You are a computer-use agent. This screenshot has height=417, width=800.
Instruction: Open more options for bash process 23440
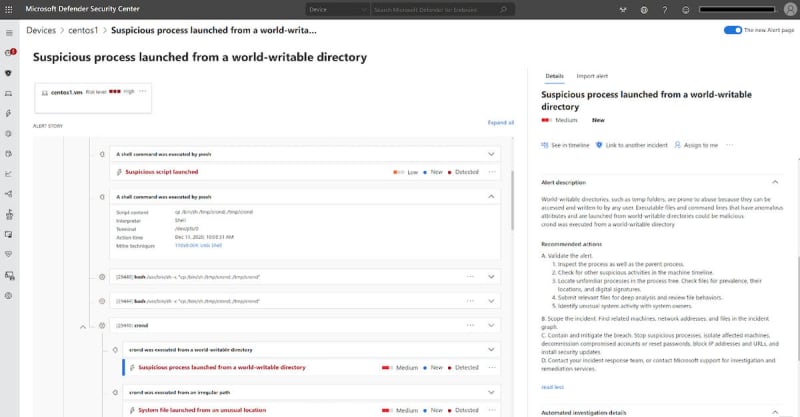coord(470,277)
